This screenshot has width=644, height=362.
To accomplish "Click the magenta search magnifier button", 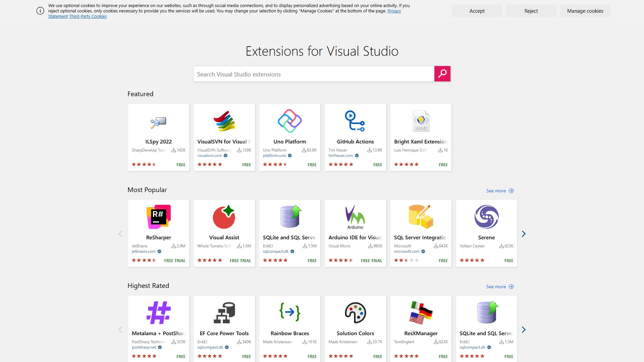I will 442,74.
